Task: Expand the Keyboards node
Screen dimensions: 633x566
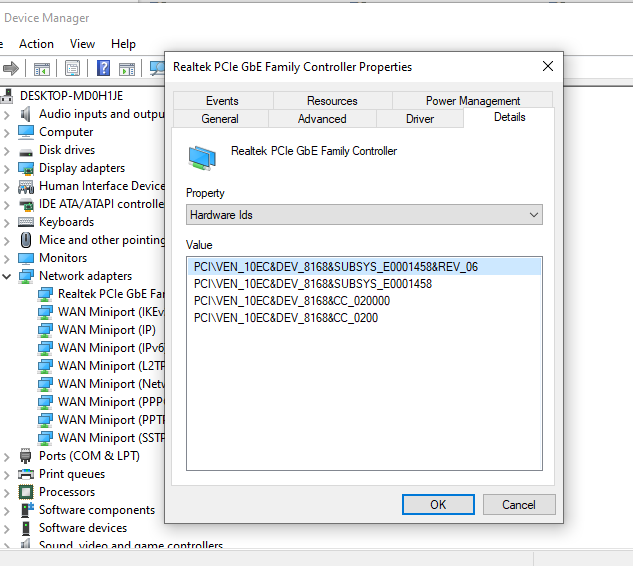Action: tap(6, 223)
